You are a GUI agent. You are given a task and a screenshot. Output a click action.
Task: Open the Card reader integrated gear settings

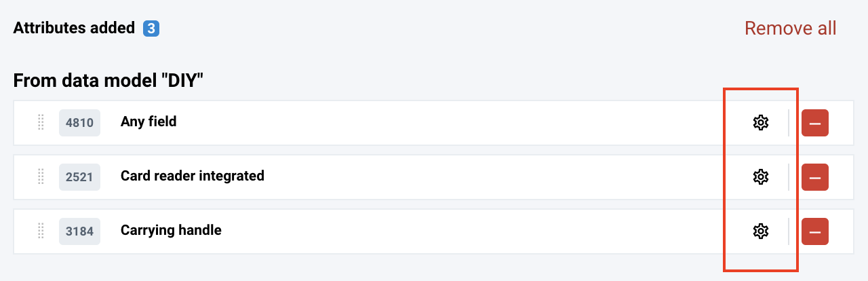click(x=761, y=177)
